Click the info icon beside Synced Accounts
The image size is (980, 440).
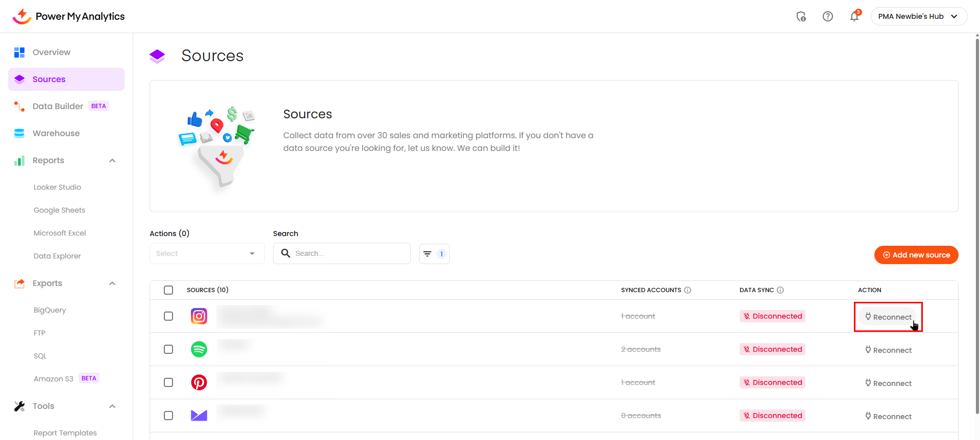coord(688,290)
